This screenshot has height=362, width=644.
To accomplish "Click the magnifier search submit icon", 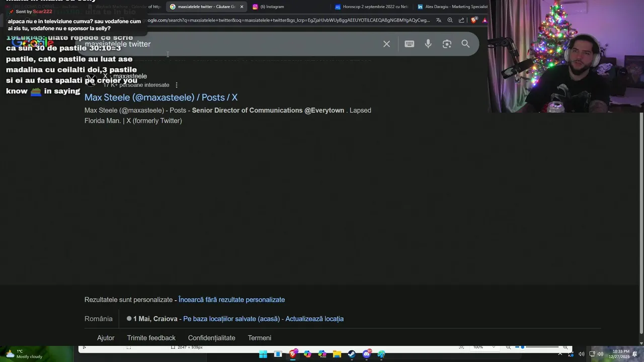I will 465,44.
